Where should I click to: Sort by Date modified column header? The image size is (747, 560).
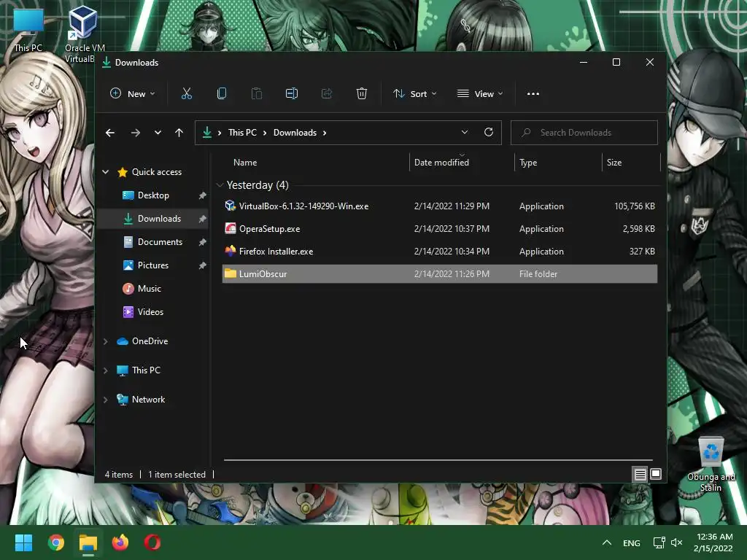[441, 163]
